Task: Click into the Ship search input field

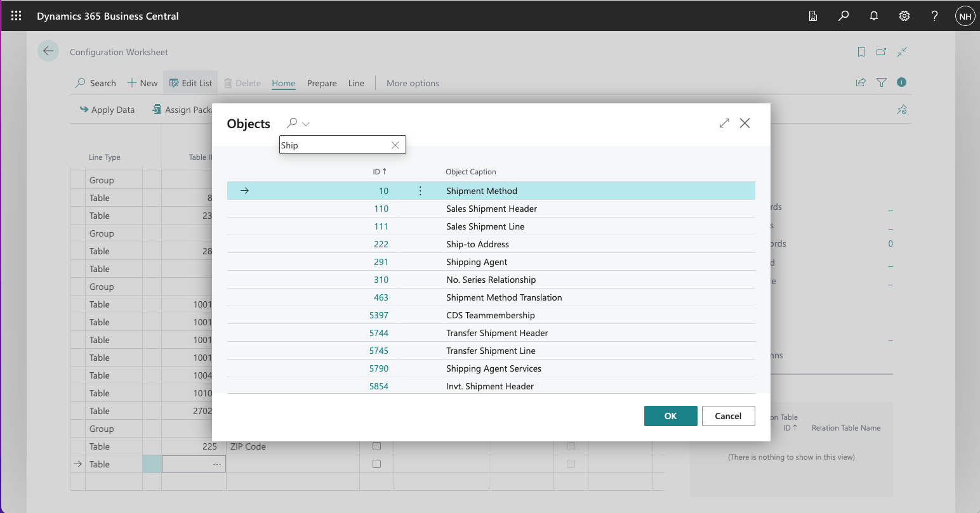Action: tap(333, 145)
